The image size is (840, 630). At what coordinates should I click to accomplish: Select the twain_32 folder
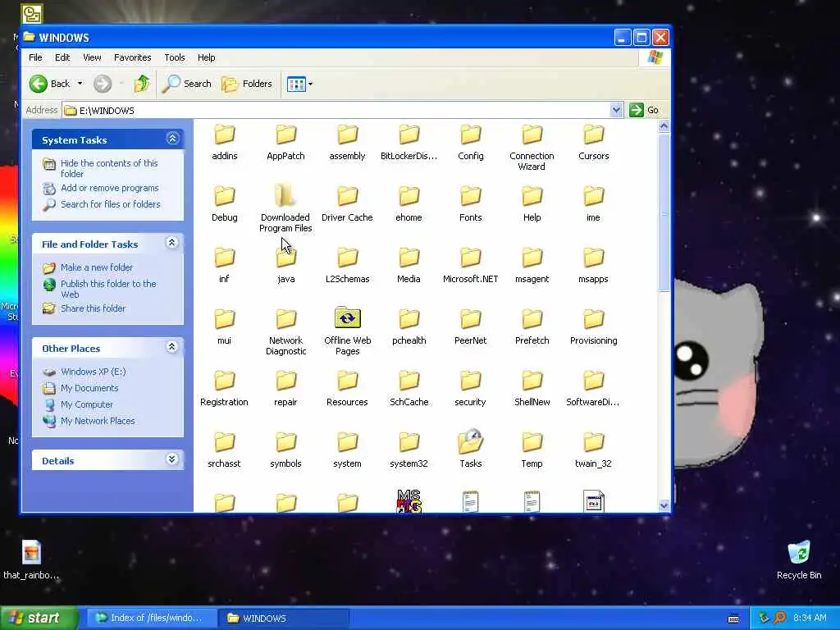coord(594,450)
